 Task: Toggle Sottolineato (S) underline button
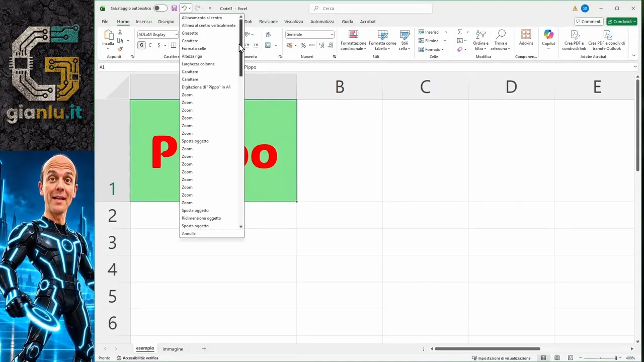pyautogui.click(x=158, y=45)
